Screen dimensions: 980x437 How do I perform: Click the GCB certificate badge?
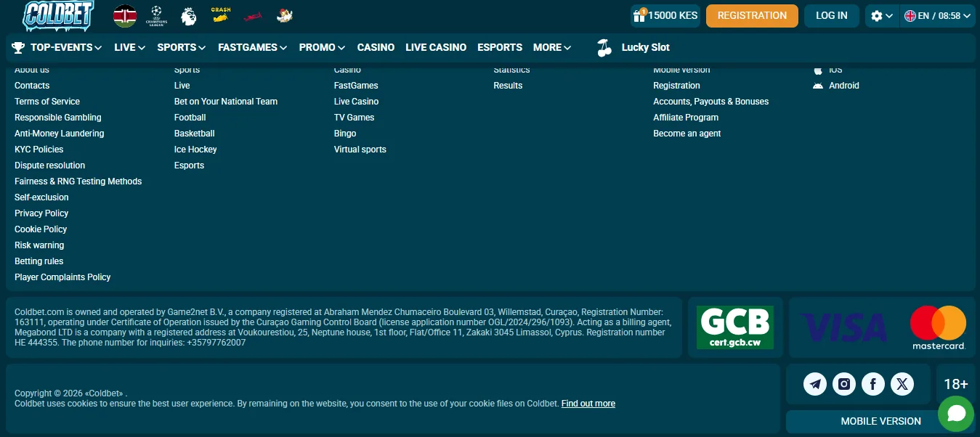pyautogui.click(x=735, y=327)
